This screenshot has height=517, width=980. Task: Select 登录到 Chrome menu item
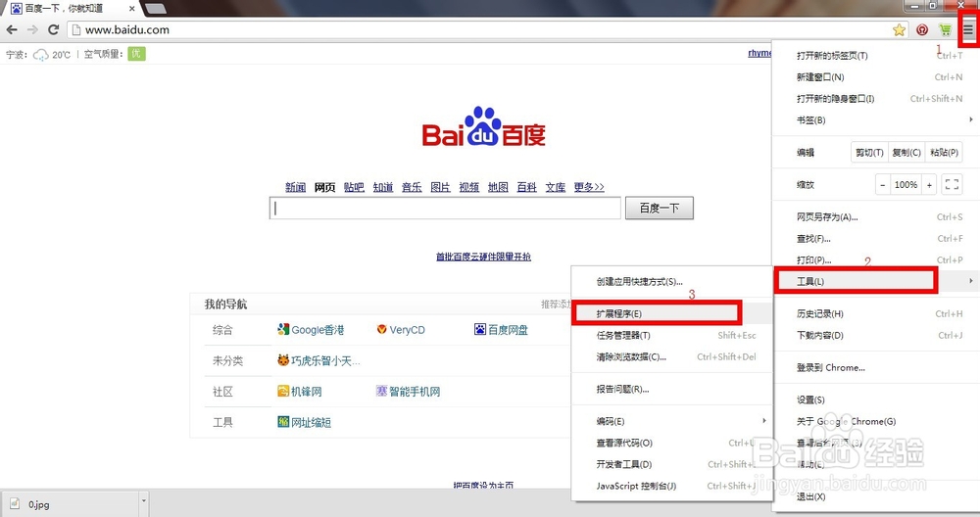pos(875,368)
